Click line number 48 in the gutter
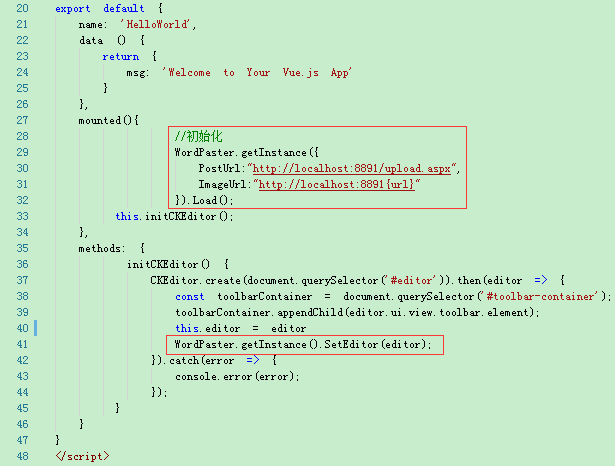The image size is (615, 466). pos(22,456)
